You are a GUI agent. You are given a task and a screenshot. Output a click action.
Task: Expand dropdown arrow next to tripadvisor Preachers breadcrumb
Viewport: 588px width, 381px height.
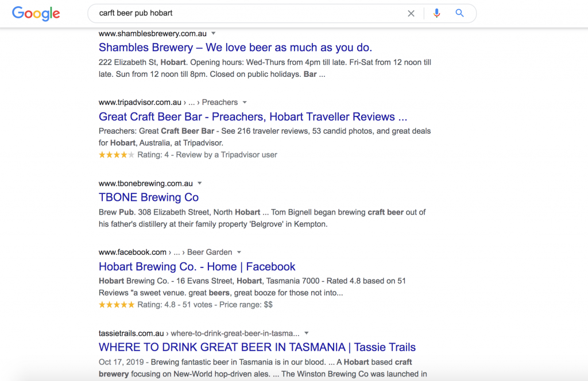pyautogui.click(x=245, y=102)
